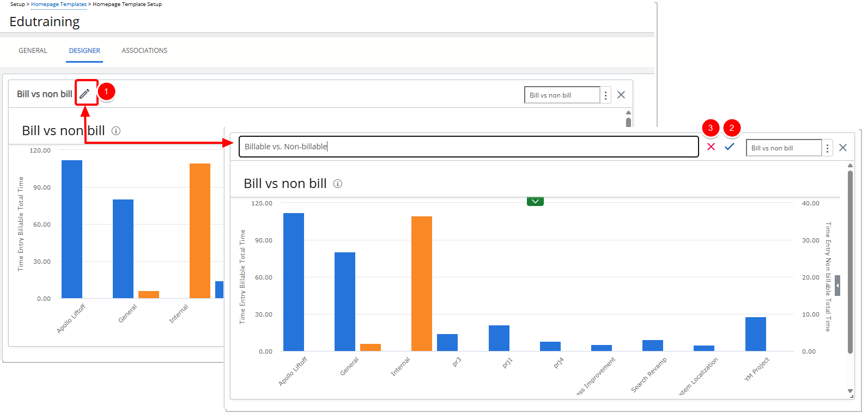Screen dimensions: 868x418
Task: Click the Setup breadcrumb text
Action: 17,4
